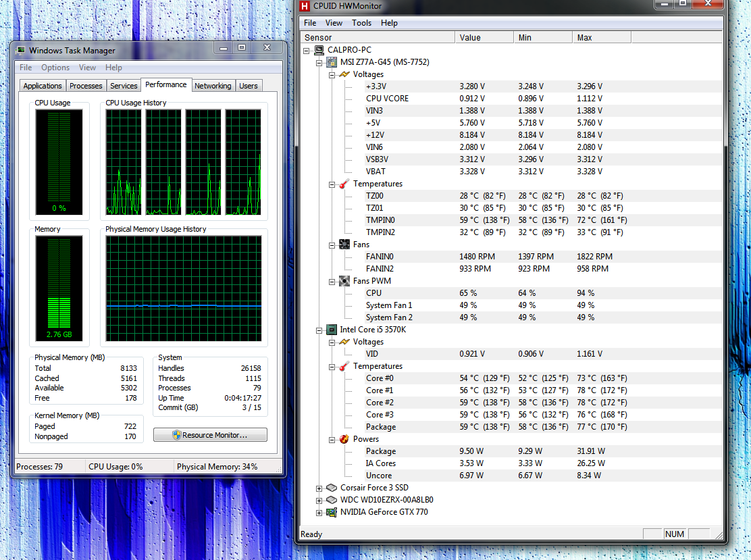Click the Memory 2.76 GB meter
This screenshot has height=560, width=751.
tap(59, 288)
